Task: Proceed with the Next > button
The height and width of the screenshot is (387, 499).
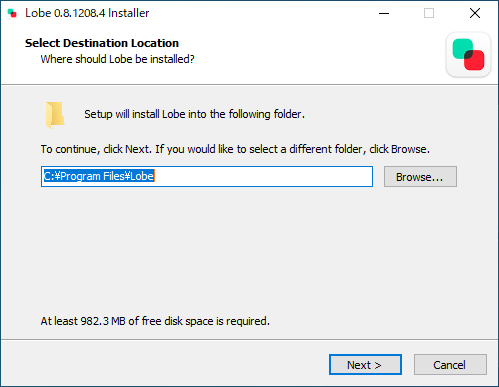Action: tap(365, 365)
